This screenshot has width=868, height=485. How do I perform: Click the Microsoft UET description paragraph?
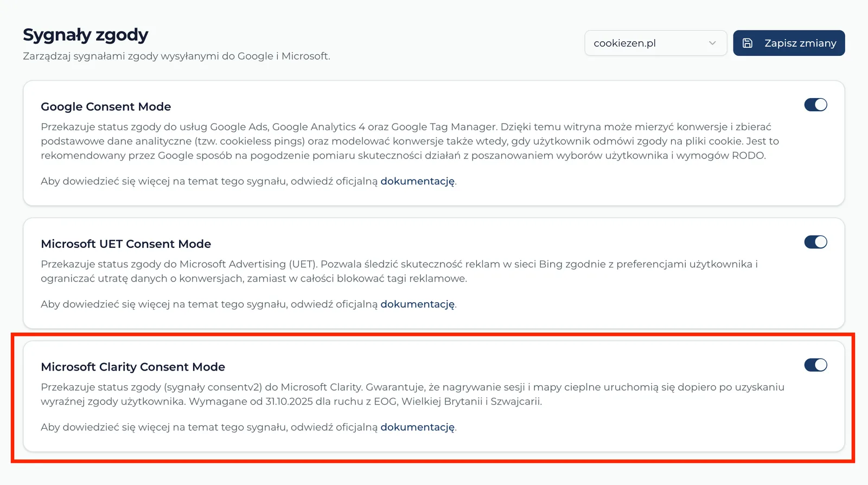[399, 271]
